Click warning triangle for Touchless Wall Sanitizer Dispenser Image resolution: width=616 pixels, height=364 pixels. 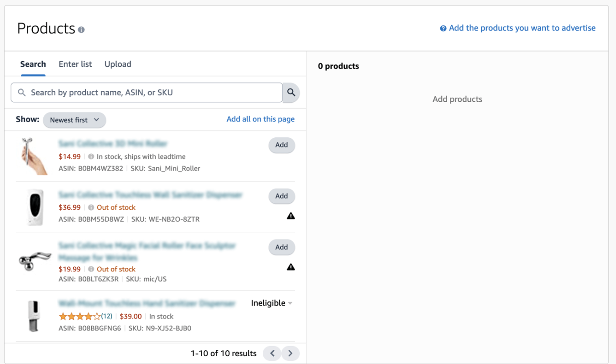click(291, 216)
